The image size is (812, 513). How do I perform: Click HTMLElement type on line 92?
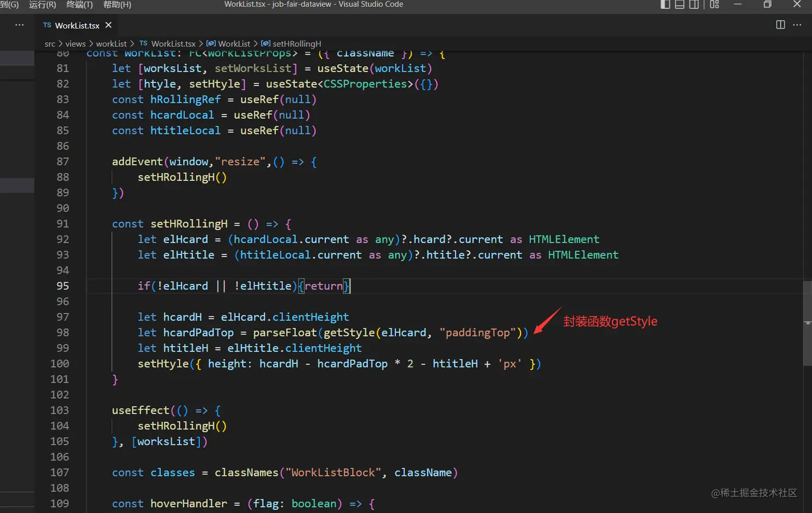(x=564, y=239)
